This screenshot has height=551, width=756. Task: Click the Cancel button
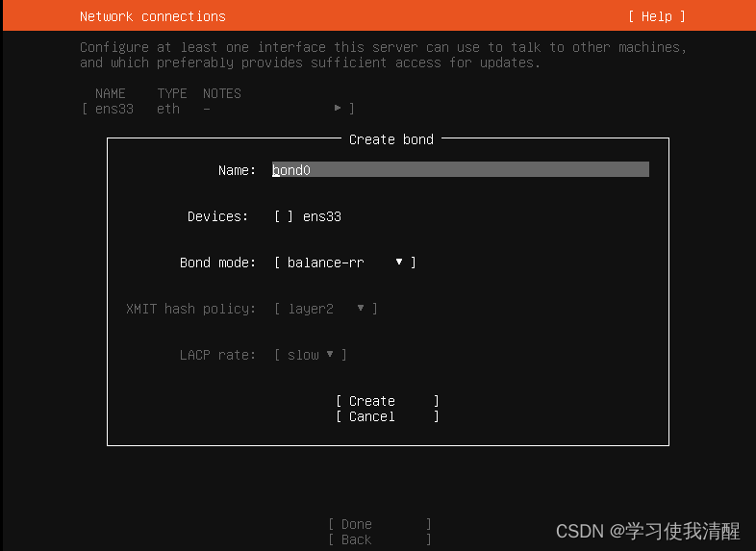point(388,416)
